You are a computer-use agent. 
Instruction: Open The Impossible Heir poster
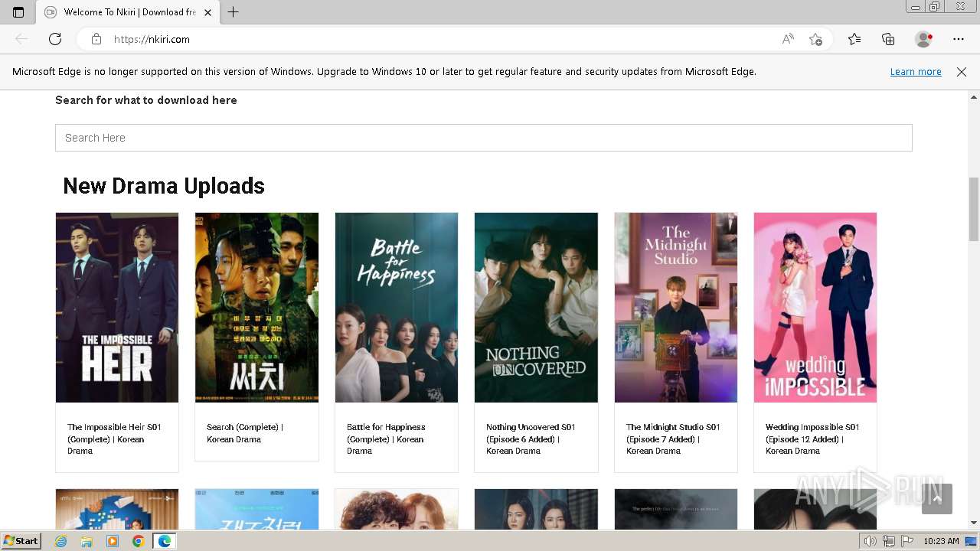[x=117, y=308]
